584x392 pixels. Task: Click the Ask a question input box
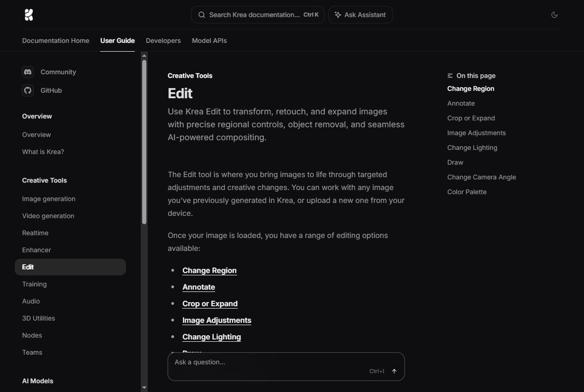[286, 367]
